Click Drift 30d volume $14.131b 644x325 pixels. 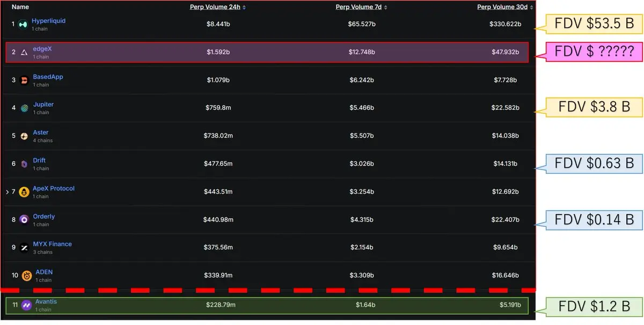coord(506,164)
